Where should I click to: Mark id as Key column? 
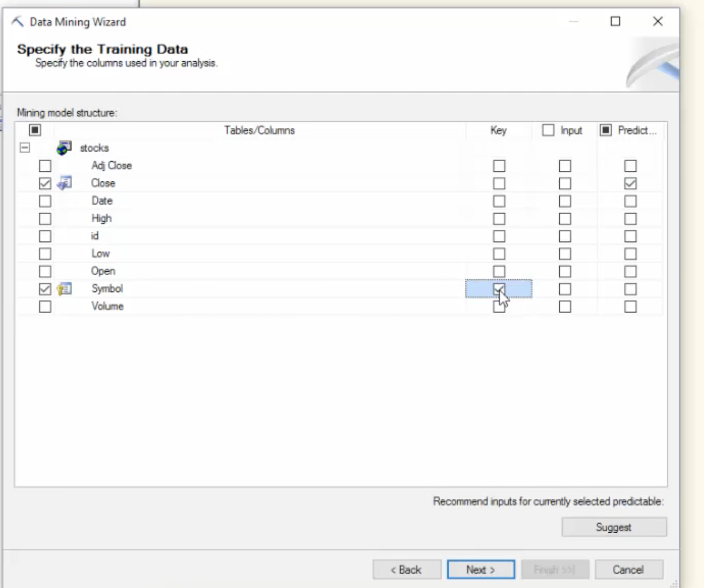tap(499, 236)
